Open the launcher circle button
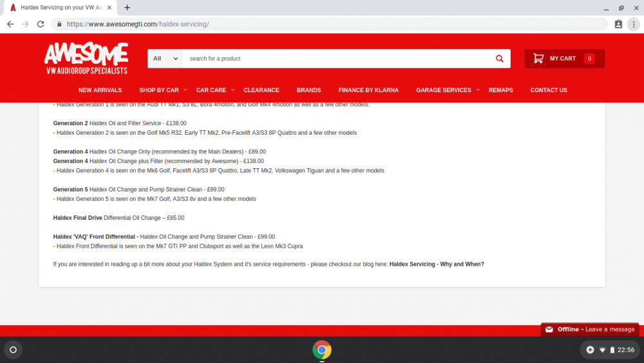The image size is (644, 363). [x=13, y=350]
